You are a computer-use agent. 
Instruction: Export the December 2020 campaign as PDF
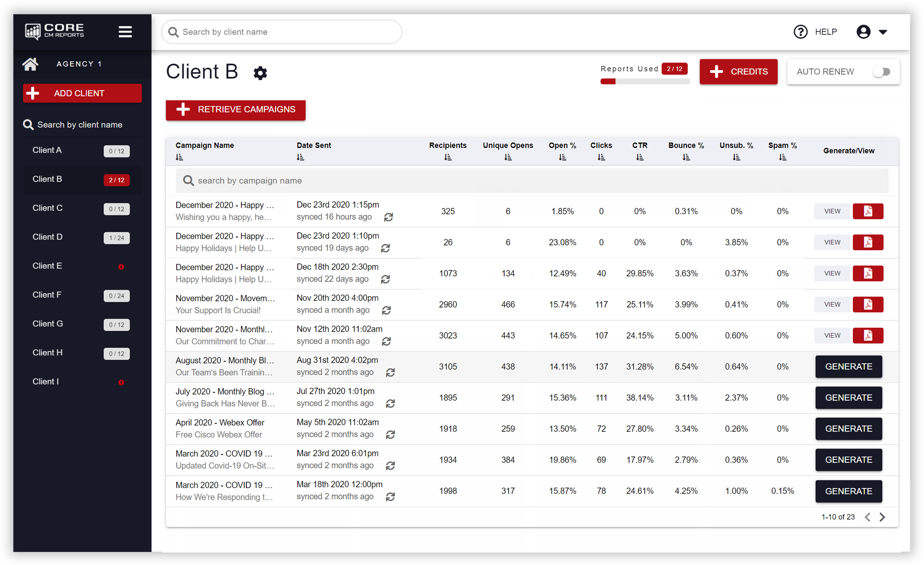point(868,211)
